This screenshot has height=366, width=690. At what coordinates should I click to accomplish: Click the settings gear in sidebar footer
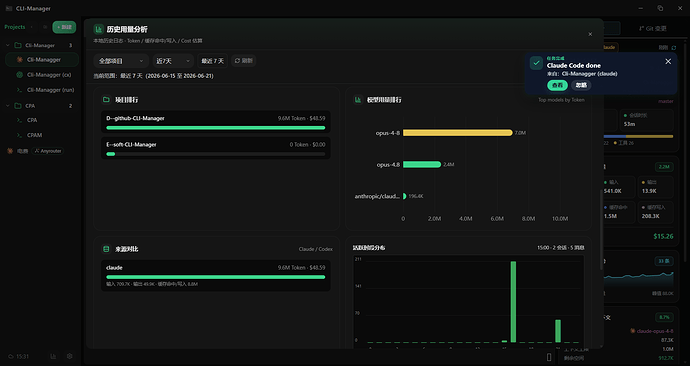pos(70,356)
